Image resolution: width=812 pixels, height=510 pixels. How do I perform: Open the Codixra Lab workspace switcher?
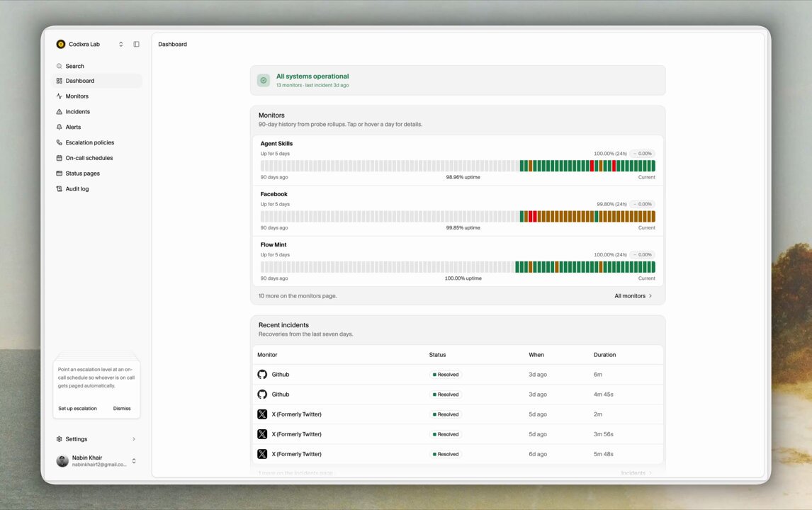(90, 44)
